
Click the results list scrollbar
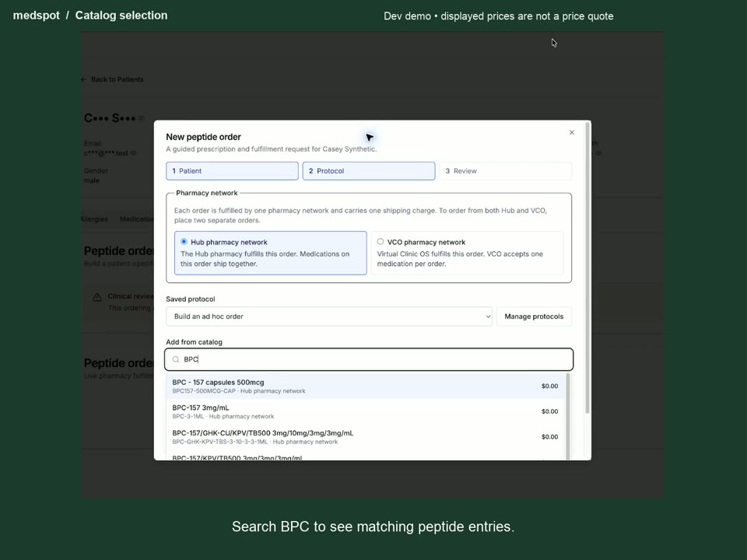tap(567, 417)
